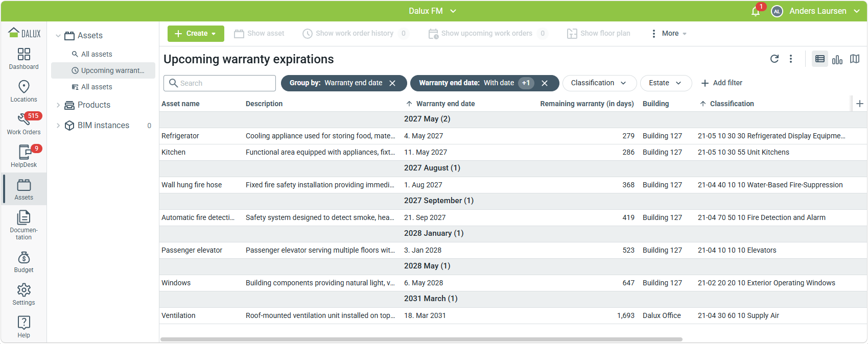This screenshot has width=868, height=344.
Task: Open Work Orders with 515 badge
Action: [x=24, y=124]
